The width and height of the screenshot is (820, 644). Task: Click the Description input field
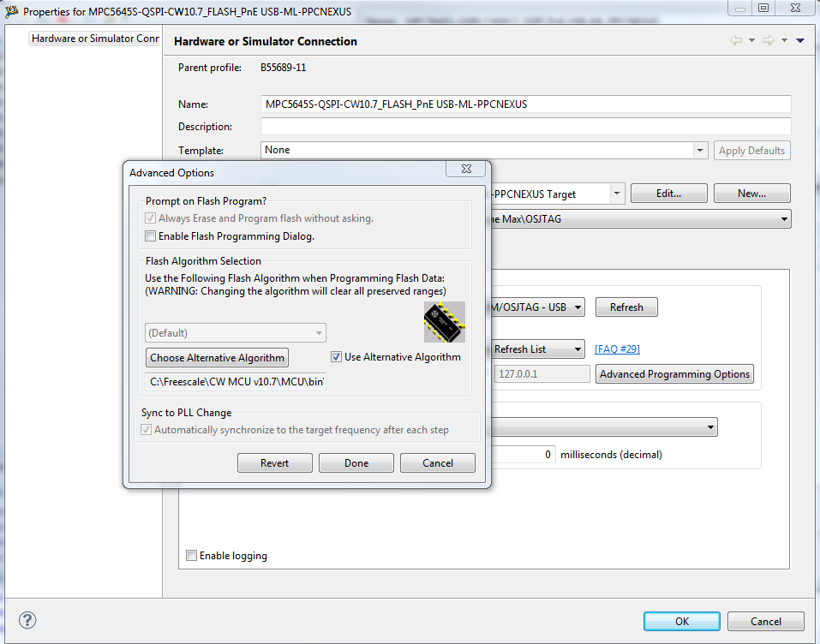(x=525, y=126)
